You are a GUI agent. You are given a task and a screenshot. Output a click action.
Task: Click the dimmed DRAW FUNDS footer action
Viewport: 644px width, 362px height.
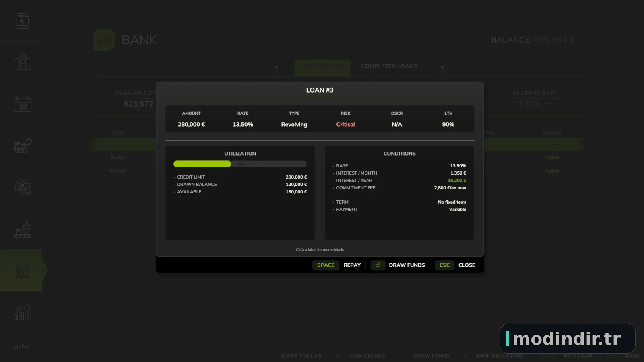(x=431, y=356)
